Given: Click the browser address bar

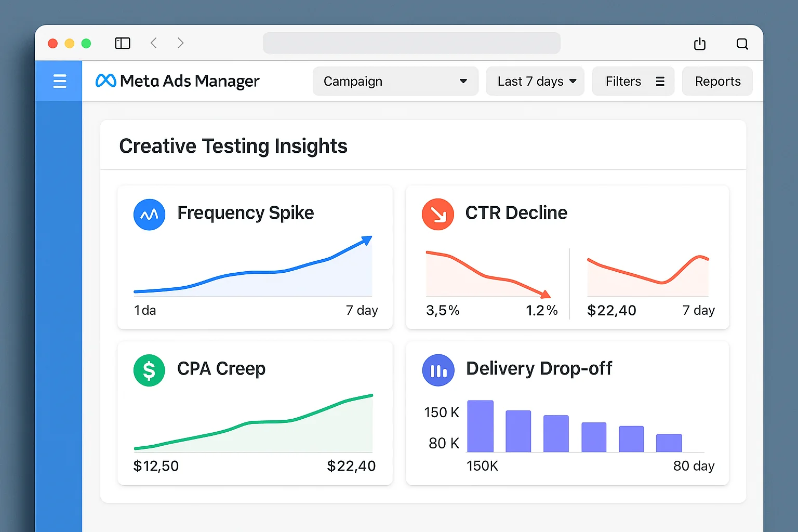Looking at the screenshot, I should tap(411, 43).
